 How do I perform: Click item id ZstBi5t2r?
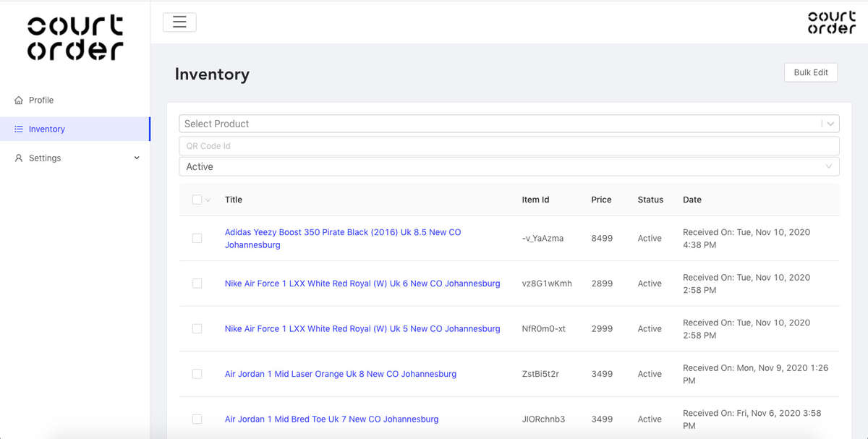(x=540, y=374)
